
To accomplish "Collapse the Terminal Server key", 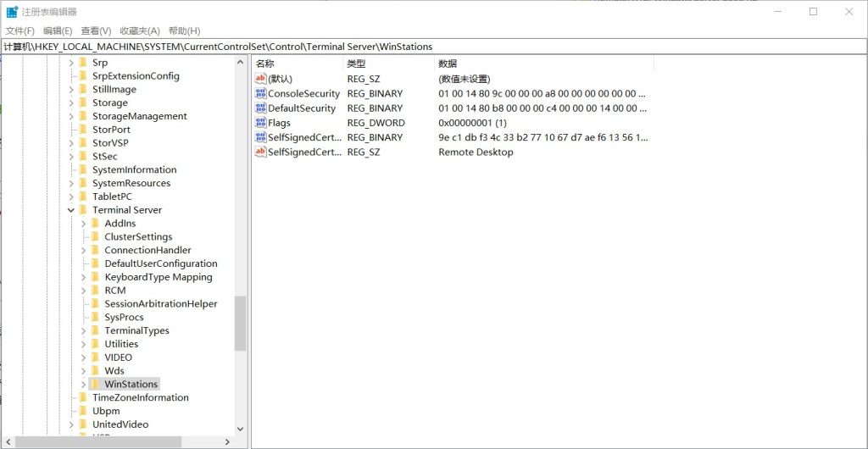I will pos(71,210).
